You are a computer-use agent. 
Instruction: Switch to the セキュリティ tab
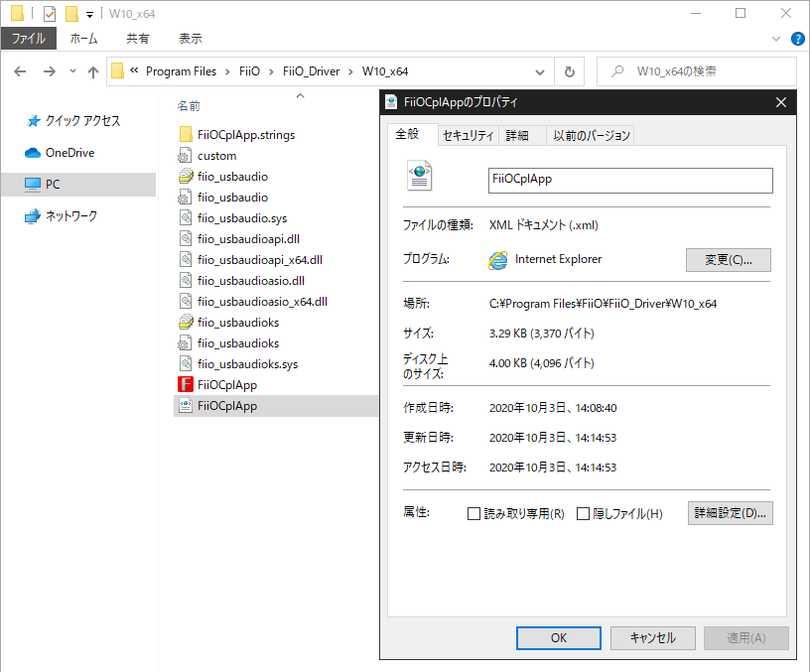[x=468, y=136]
